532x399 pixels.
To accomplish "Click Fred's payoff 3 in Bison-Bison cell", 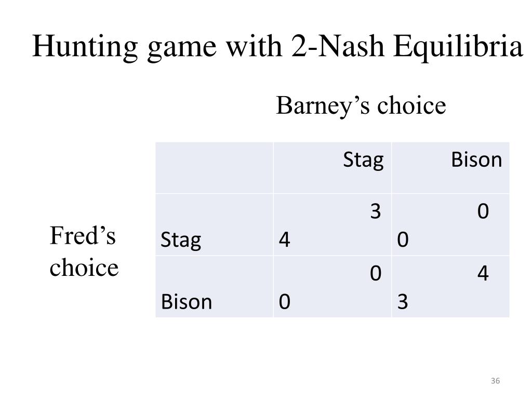I will coord(403,302).
